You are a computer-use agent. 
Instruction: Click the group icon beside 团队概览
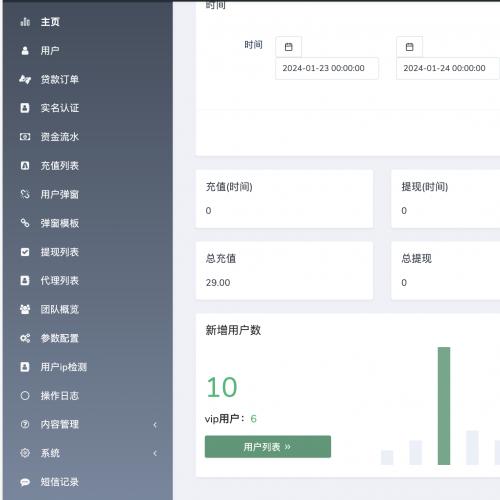tap(25, 309)
